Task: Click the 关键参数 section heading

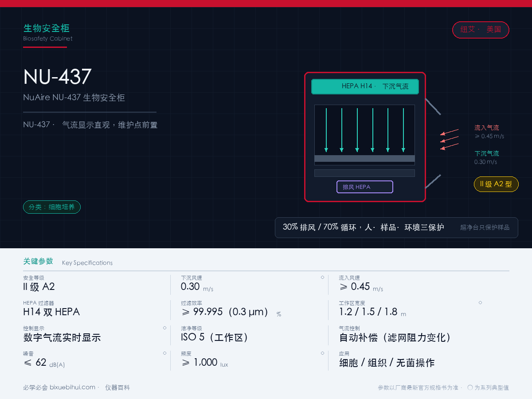Action: pyautogui.click(x=38, y=261)
